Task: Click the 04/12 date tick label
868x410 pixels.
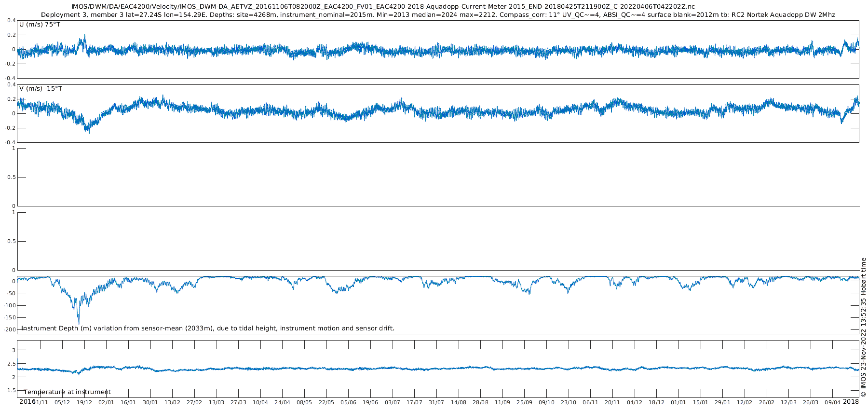Action: (x=635, y=402)
